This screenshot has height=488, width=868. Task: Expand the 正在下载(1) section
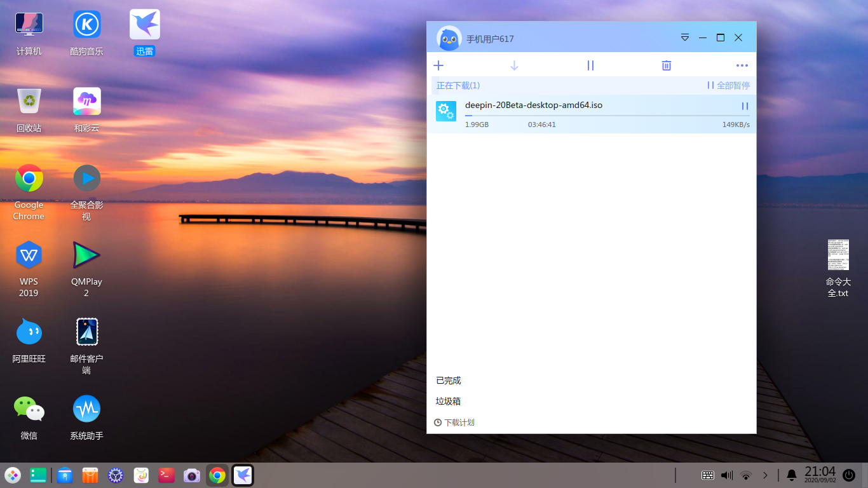458,85
